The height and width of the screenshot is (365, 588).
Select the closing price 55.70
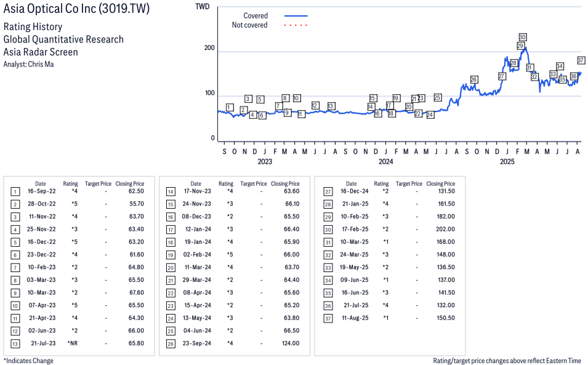tap(136, 204)
